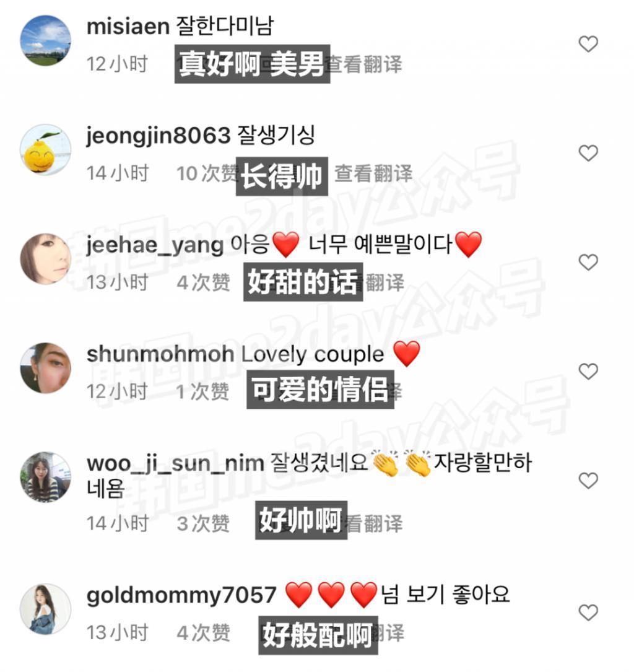Click the jeongjin8063 username
The height and width of the screenshot is (672, 634).
coord(158,136)
